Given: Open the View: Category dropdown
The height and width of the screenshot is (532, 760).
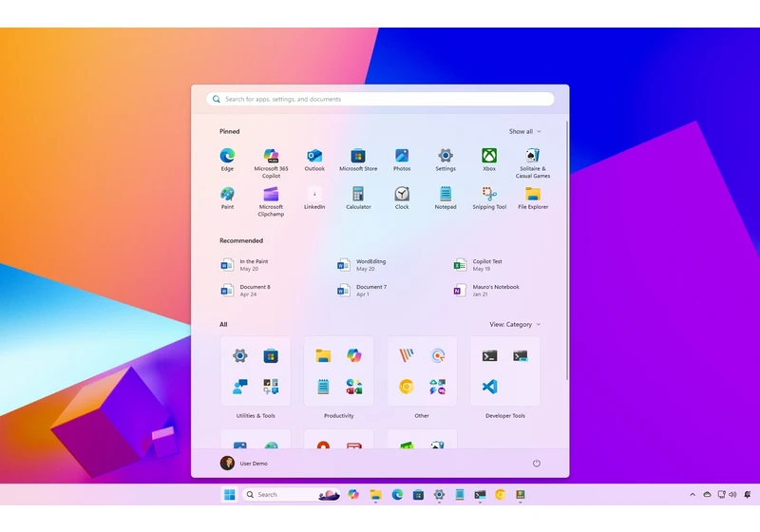Looking at the screenshot, I should (x=515, y=324).
